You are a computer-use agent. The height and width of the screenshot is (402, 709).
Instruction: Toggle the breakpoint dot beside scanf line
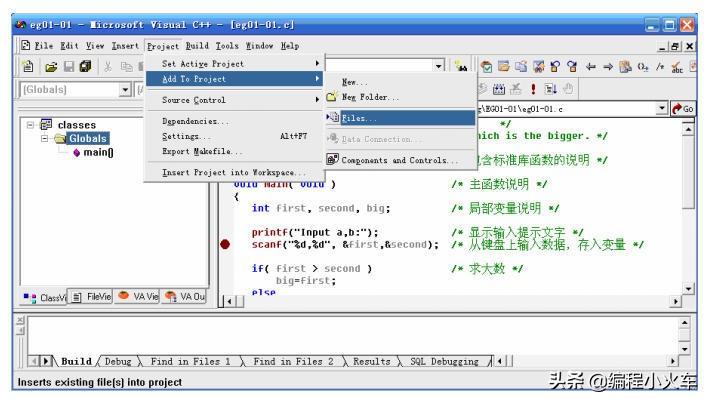pos(225,245)
